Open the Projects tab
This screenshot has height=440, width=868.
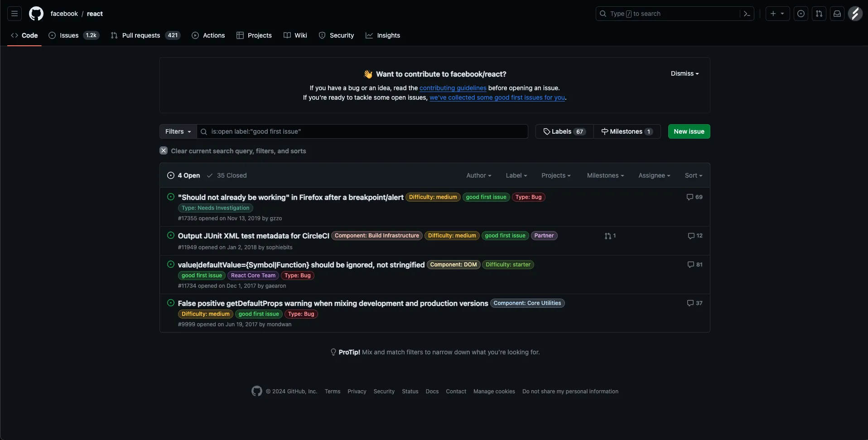254,35
